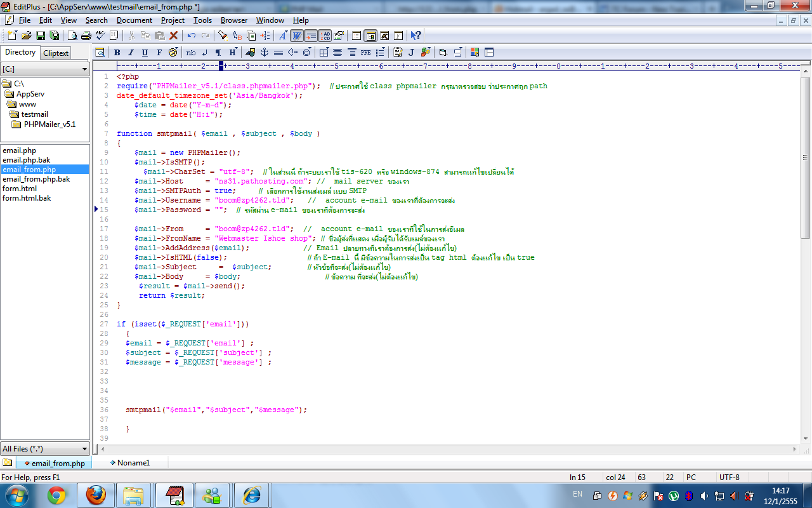
Task: Run the ABC spell check icon
Action: (100, 36)
